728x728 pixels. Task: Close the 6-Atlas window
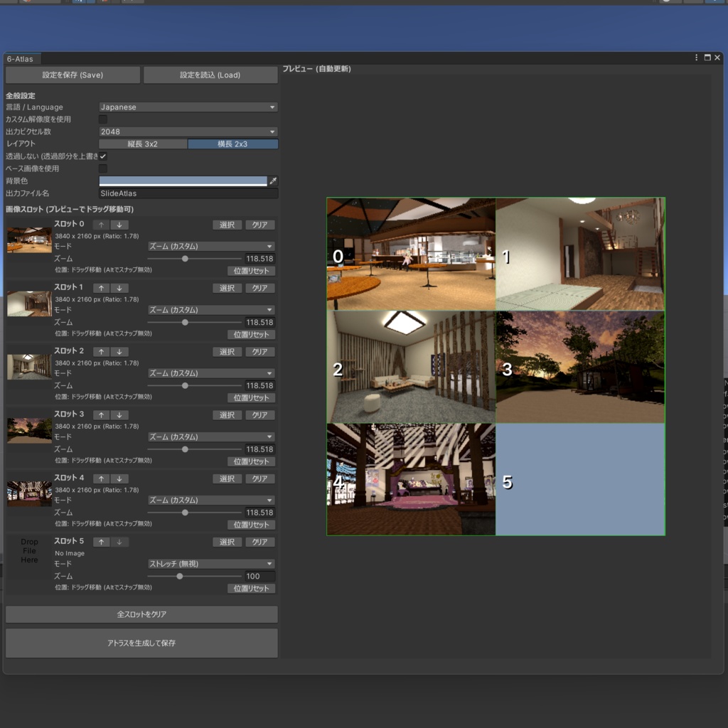[717, 58]
